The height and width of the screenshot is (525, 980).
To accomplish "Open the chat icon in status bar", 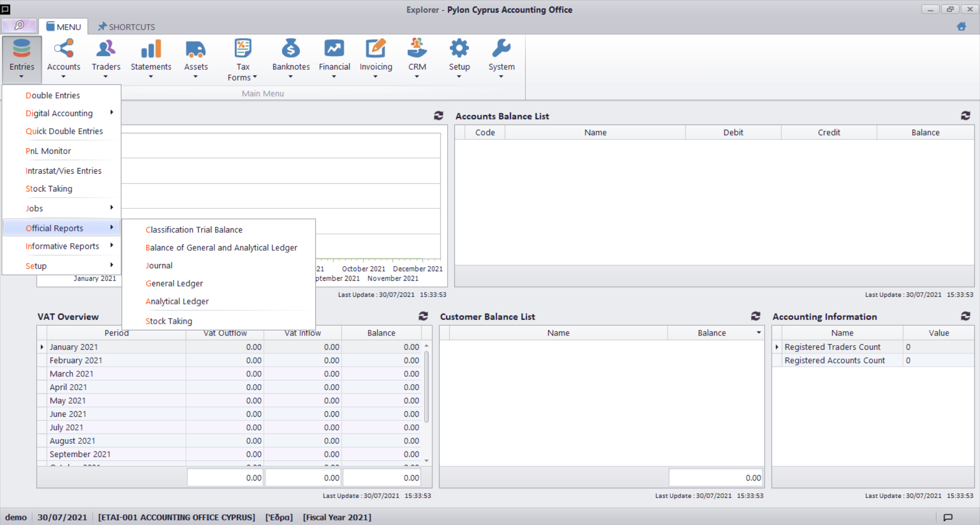I will coord(948,517).
